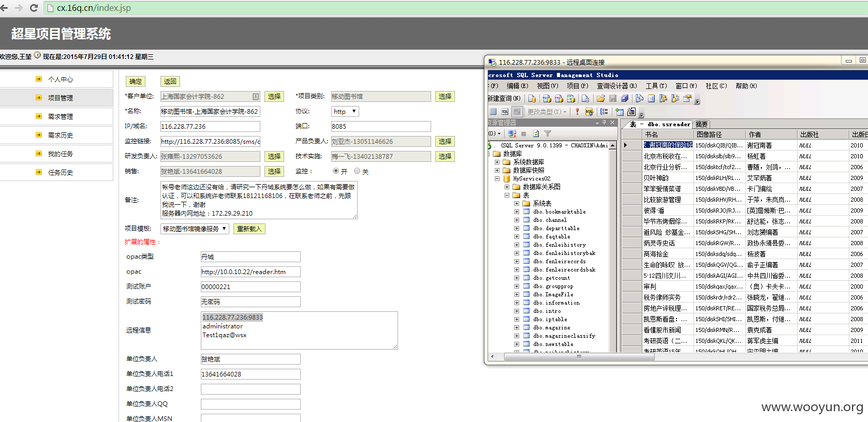Screen dimensions: 868x422
Task: Click the red exclamation Execute SQL icon
Action: point(578,111)
